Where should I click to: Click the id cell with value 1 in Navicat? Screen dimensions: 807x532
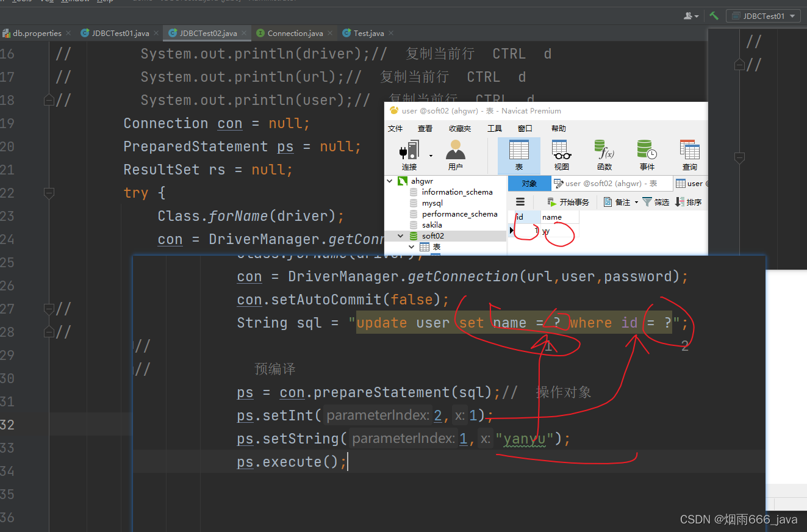click(527, 231)
